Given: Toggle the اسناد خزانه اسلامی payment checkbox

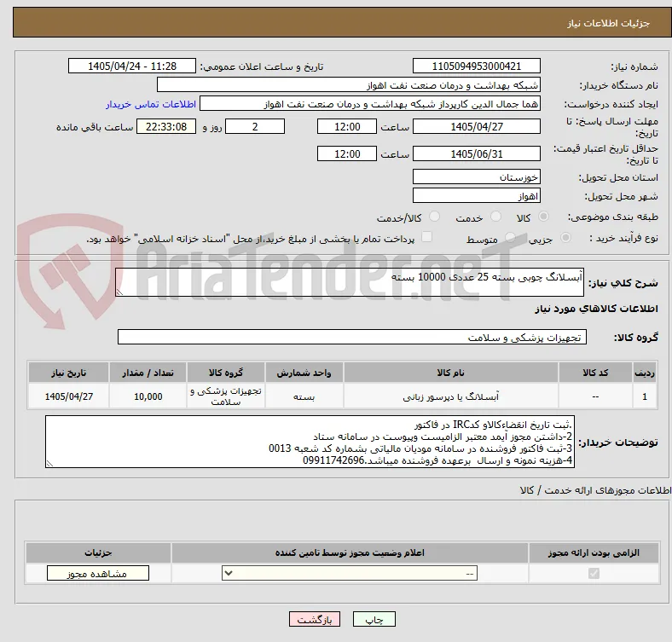Looking at the screenshot, I should pyautogui.click(x=427, y=237).
